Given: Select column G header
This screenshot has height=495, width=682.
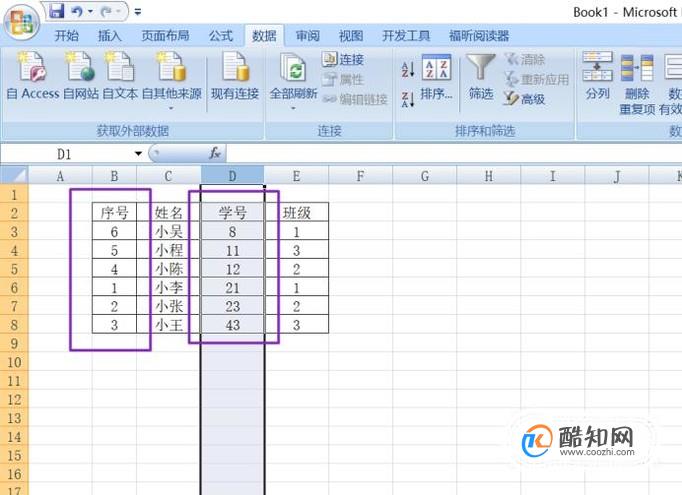Looking at the screenshot, I should tap(425, 176).
